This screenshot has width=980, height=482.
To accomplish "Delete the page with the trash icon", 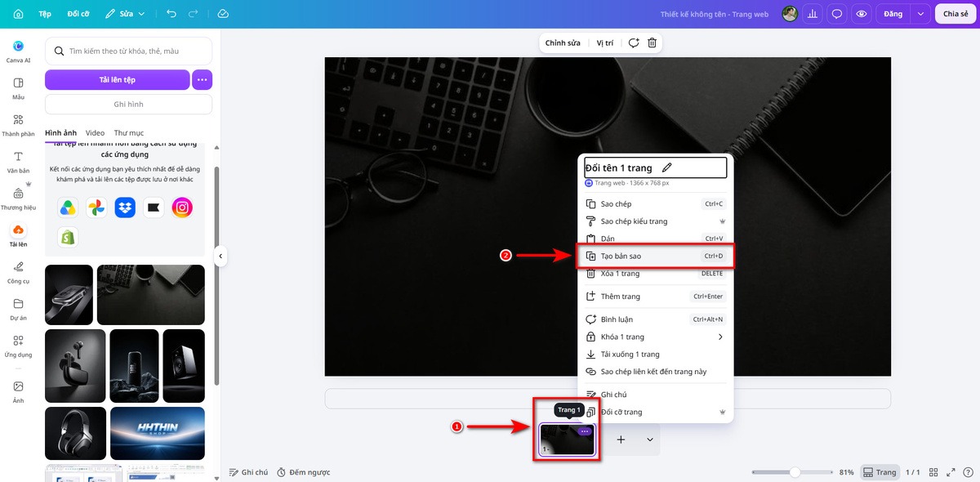I will tap(652, 42).
